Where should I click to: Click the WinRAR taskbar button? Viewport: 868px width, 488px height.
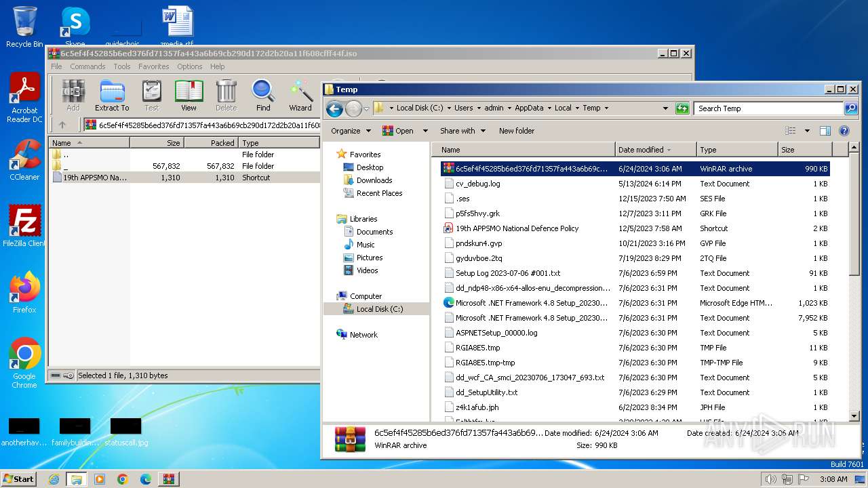click(x=168, y=479)
